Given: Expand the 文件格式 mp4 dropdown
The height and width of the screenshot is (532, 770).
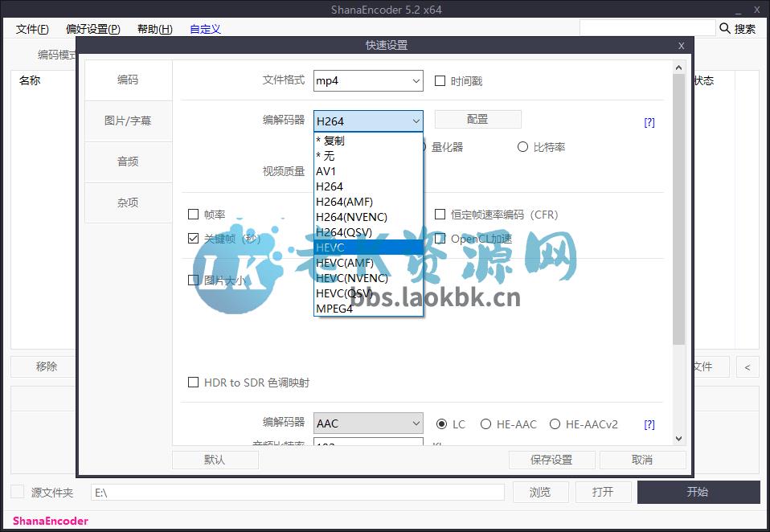Looking at the screenshot, I should pos(368,80).
